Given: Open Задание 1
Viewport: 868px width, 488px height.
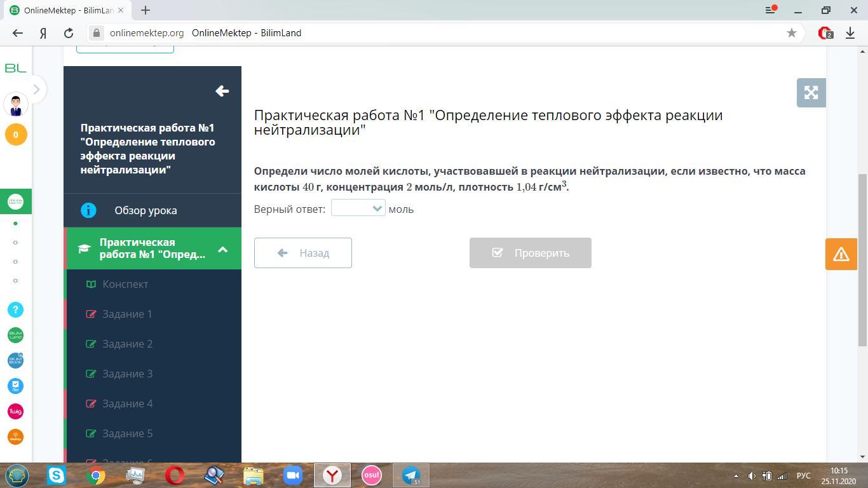Looking at the screenshot, I should coord(128,314).
